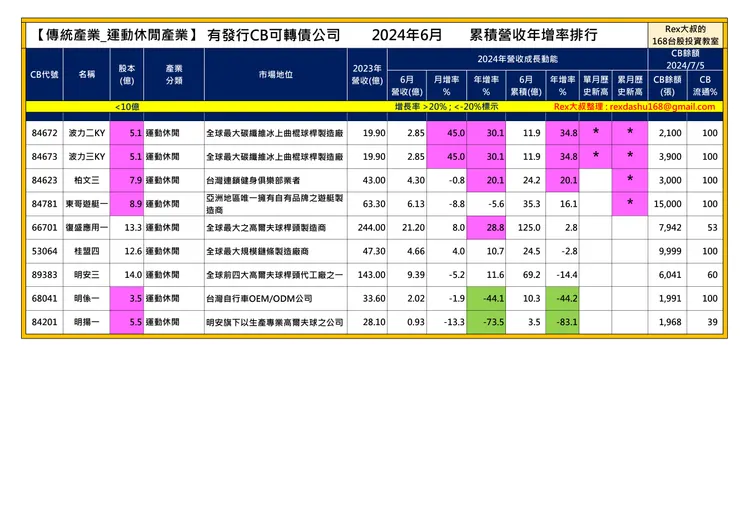Click the name cell 明係一
740x523 pixels.
pyautogui.click(x=86, y=298)
